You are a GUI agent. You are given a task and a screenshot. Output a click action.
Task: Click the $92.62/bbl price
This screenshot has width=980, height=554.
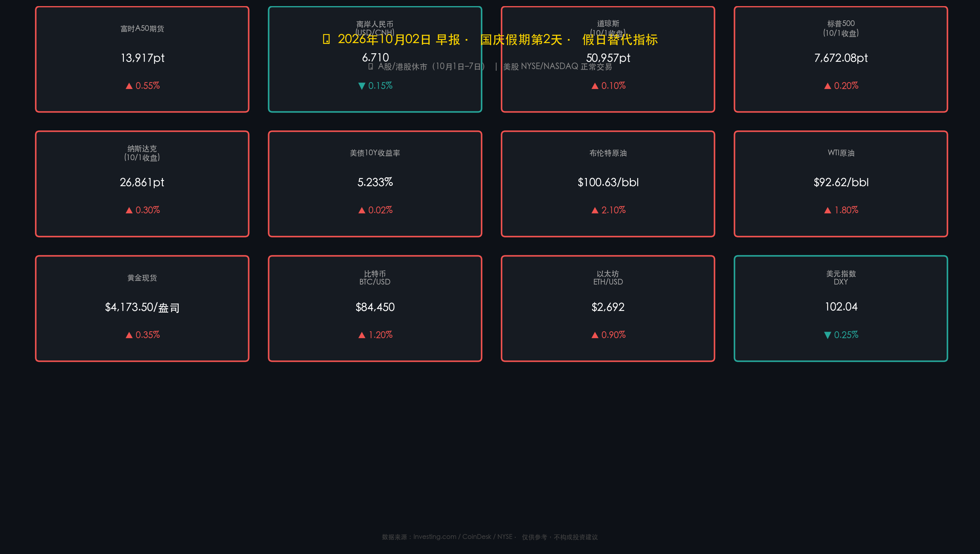[x=841, y=182]
